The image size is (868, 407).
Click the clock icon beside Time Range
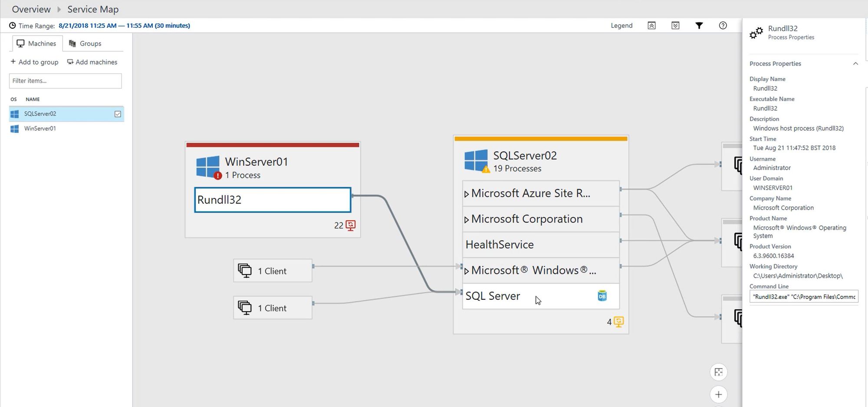coord(13,26)
